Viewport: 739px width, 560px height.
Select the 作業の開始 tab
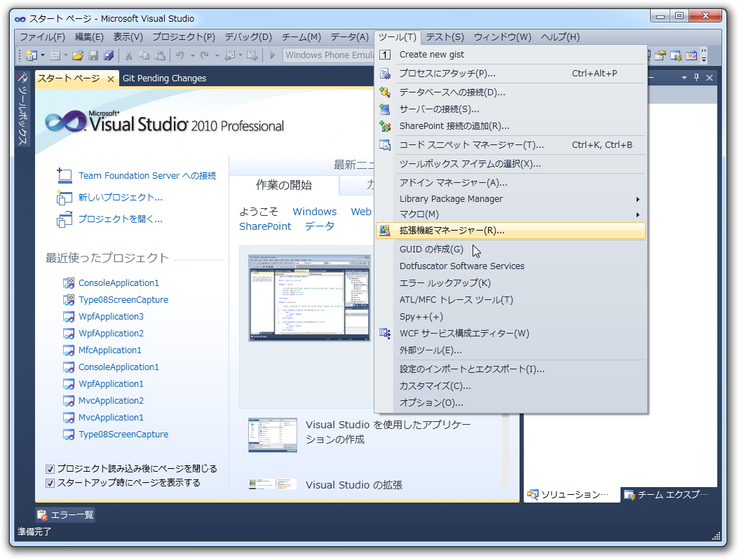284,185
